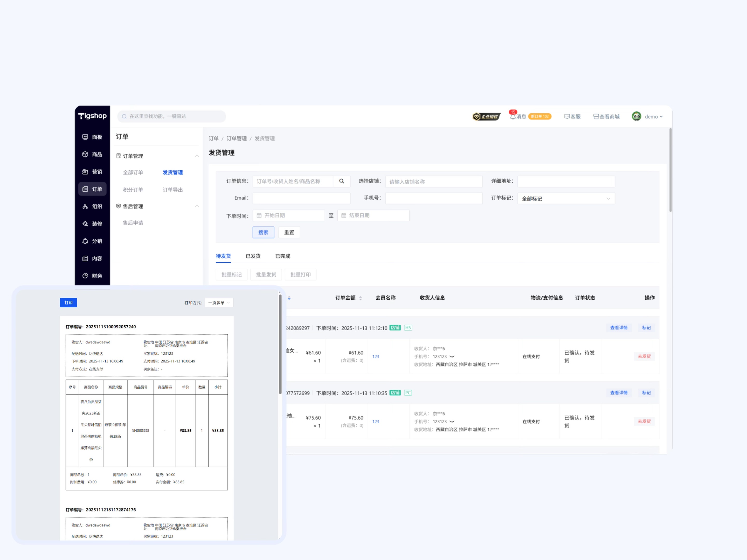The image size is (747, 560).
Task: Open the Dashboard (面板) sidebar icon
Action: coord(85,137)
